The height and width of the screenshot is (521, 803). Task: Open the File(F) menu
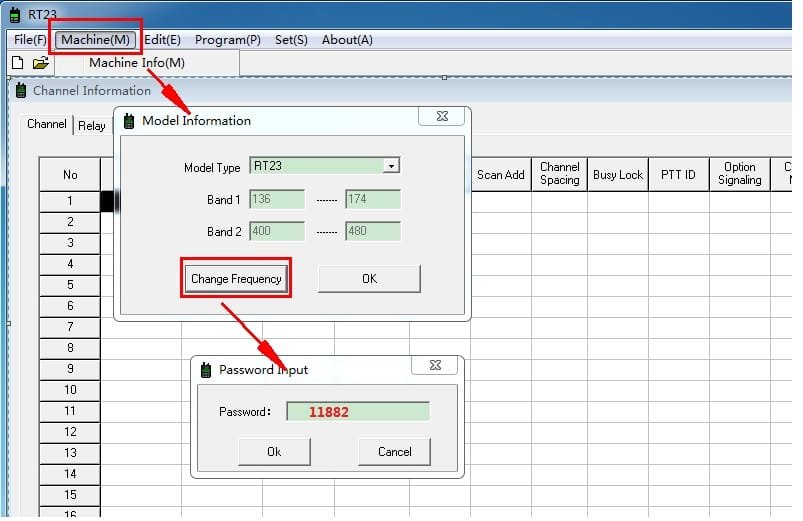pyautogui.click(x=30, y=40)
